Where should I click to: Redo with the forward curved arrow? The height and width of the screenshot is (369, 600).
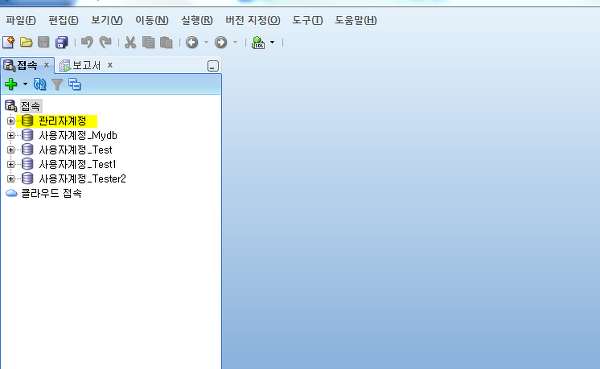point(105,42)
